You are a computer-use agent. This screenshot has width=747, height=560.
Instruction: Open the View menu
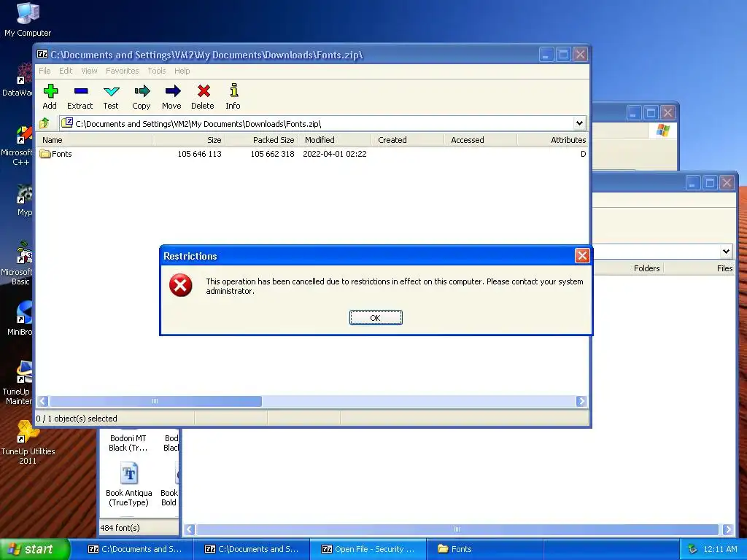89,71
